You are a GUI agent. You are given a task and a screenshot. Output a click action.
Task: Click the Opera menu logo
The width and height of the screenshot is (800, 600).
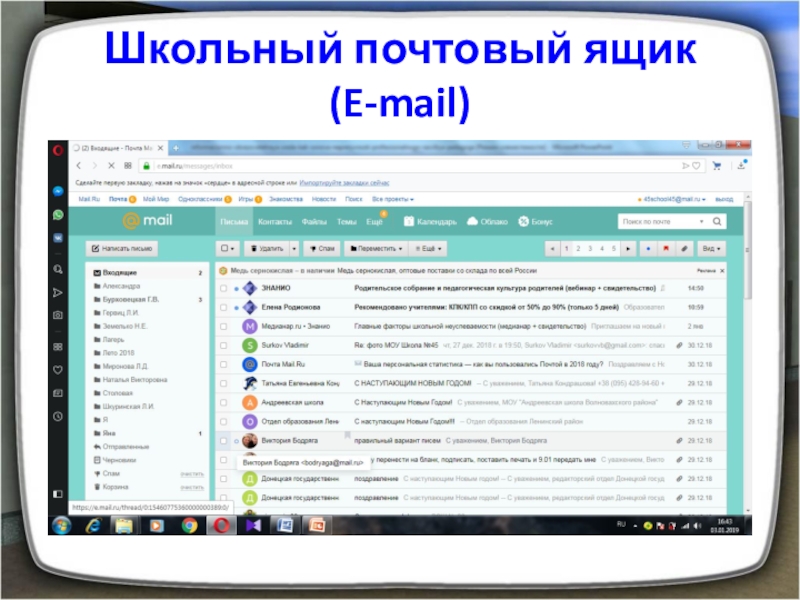pyautogui.click(x=58, y=149)
